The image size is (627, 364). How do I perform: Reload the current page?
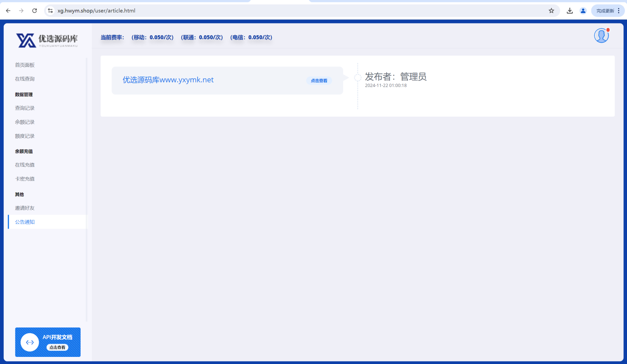(34, 11)
